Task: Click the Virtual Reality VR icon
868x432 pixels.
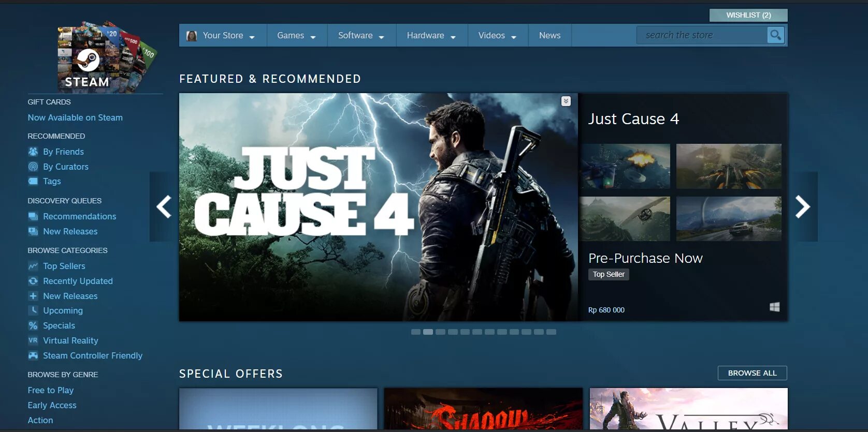Action: click(33, 340)
